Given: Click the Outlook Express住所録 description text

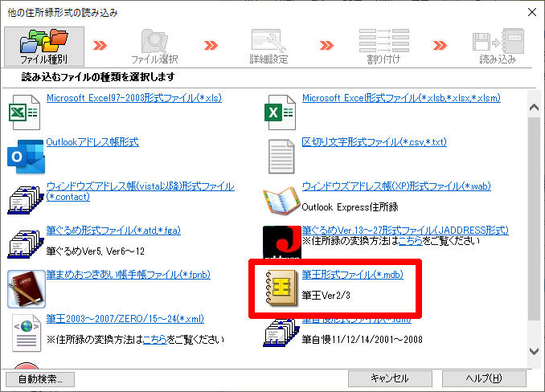Looking at the screenshot, I should click(x=350, y=207).
